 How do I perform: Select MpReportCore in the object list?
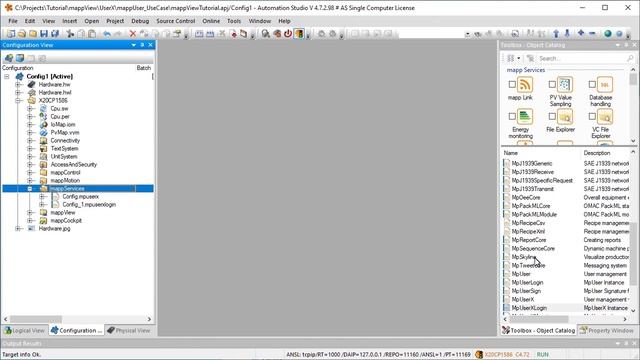click(529, 240)
